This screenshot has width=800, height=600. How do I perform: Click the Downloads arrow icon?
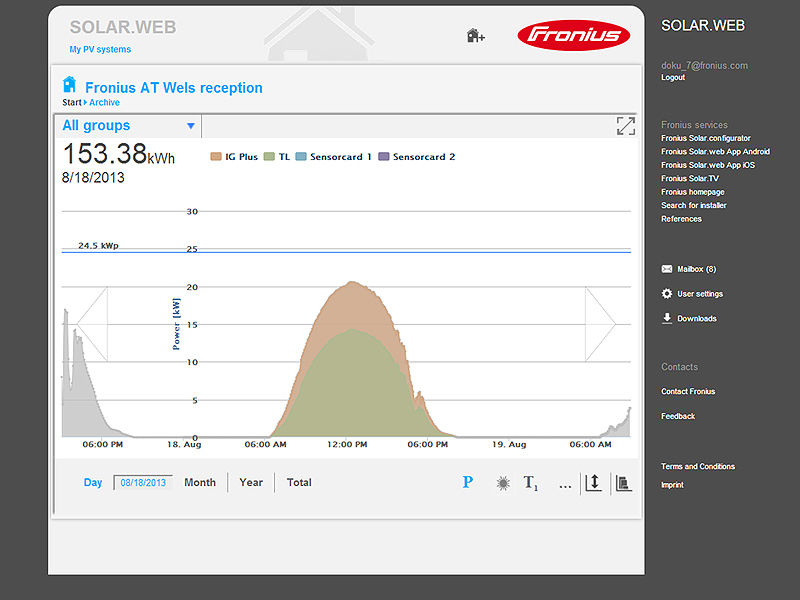pos(667,318)
